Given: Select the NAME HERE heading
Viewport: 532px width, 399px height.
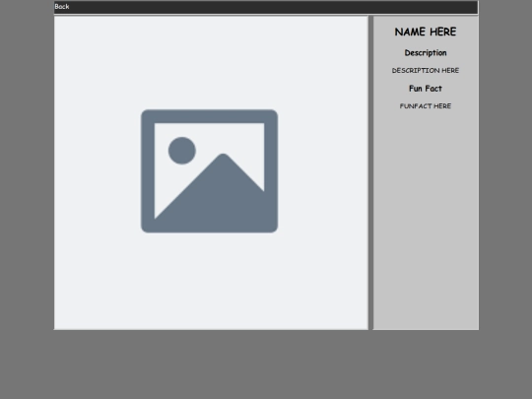Looking at the screenshot, I should coord(426,32).
